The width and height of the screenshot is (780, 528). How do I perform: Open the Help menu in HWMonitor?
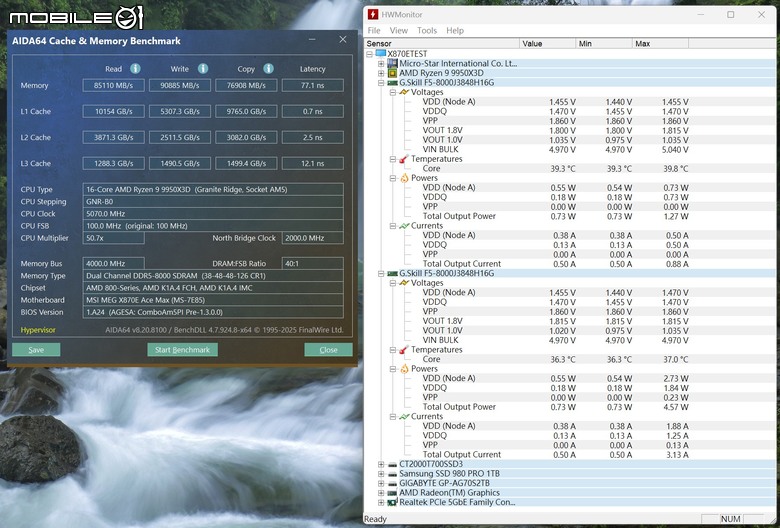coord(455,30)
